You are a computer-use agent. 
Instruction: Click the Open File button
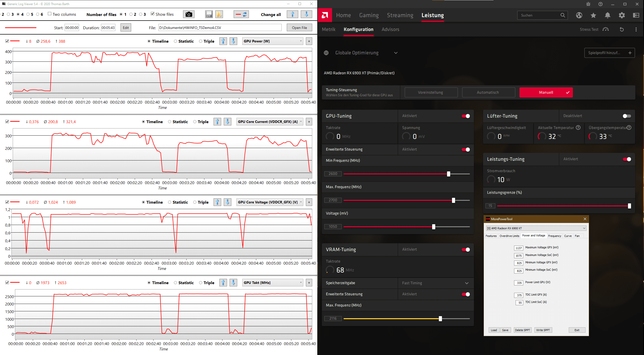299,28
